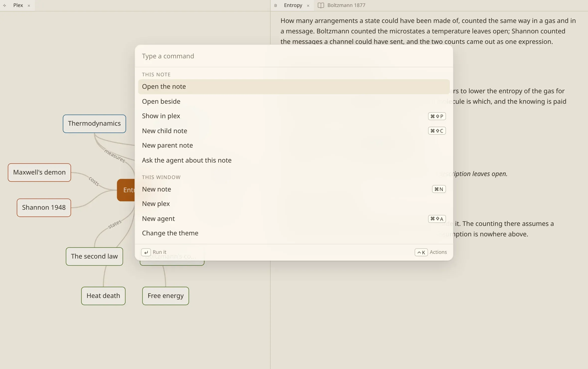Choose Change the theme command
588x369 pixels.
click(294, 233)
